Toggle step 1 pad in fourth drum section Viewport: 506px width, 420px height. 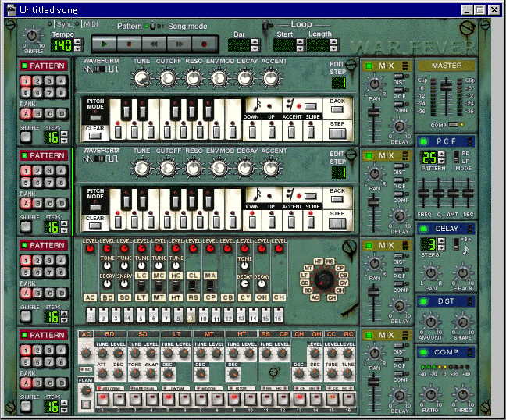coord(102,400)
